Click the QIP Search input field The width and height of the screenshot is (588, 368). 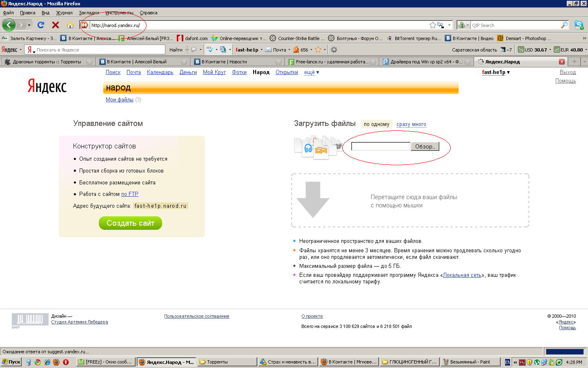click(515, 25)
